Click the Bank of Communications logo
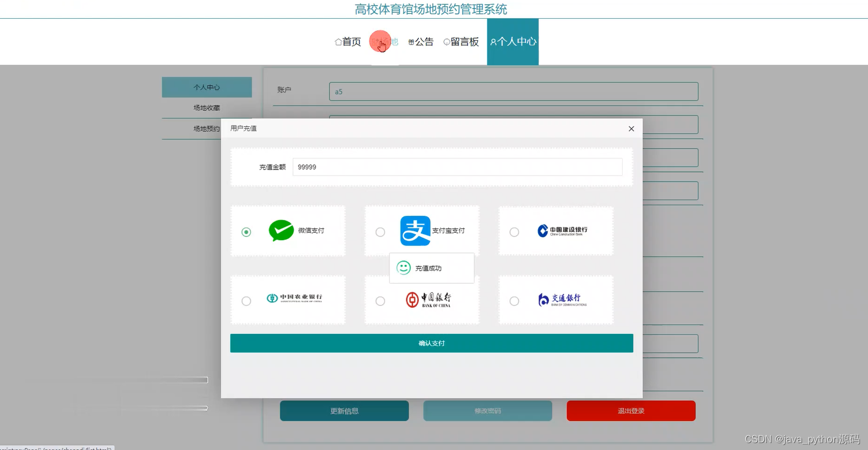Image resolution: width=868 pixels, height=450 pixels. tap(562, 300)
